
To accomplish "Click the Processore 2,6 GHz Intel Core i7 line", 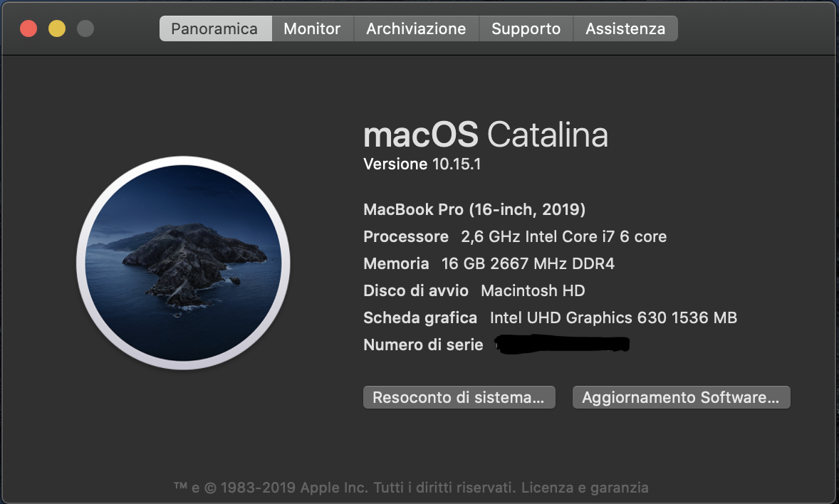I will (514, 236).
